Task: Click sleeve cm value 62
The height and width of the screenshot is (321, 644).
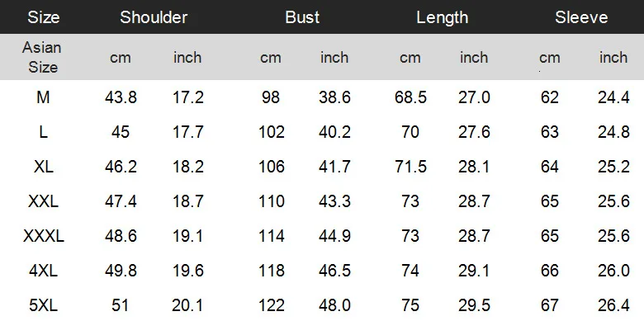Action: pyautogui.click(x=550, y=97)
